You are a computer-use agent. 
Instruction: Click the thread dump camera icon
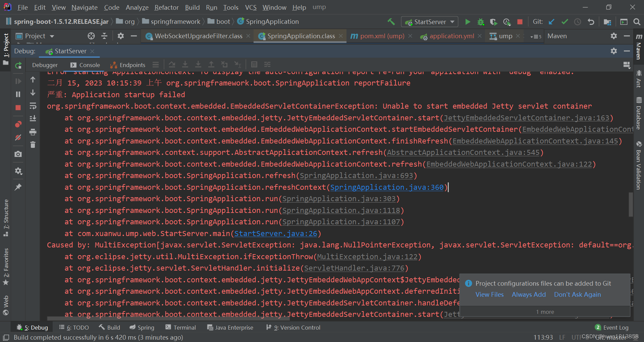pos(18,154)
